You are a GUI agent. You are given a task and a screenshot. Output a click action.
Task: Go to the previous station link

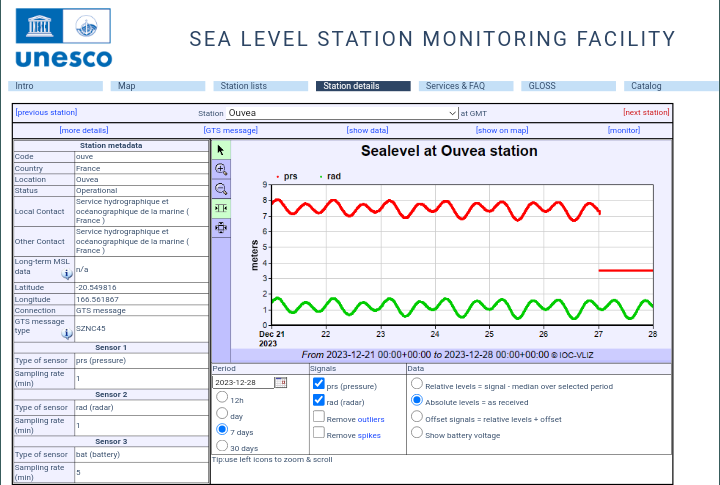click(x=46, y=113)
